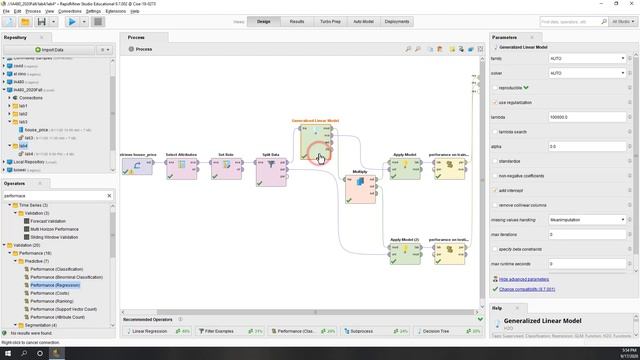
Task: Select the Apply Model (2) operator
Action: click(405, 253)
